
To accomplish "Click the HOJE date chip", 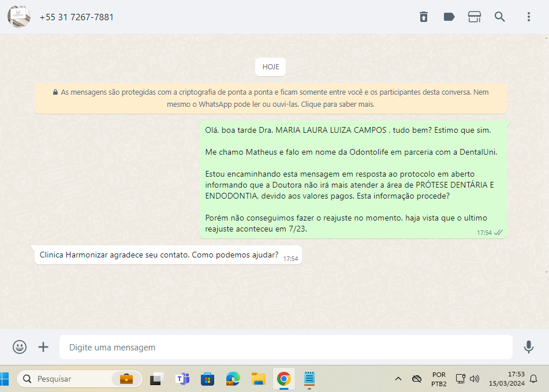I will (x=271, y=67).
